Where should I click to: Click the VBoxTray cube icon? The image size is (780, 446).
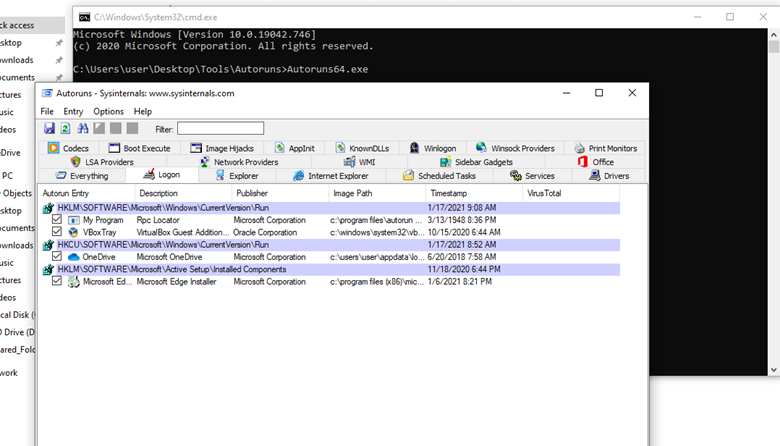pos(74,232)
